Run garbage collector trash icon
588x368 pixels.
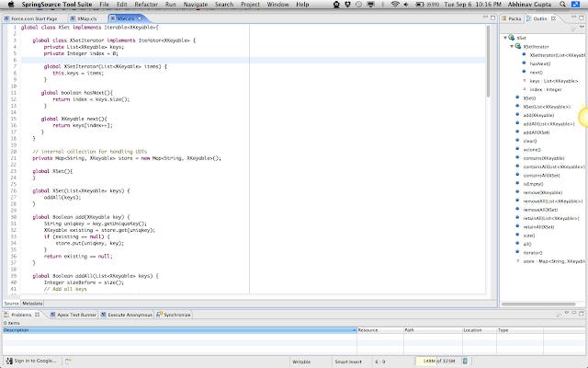[465, 362]
